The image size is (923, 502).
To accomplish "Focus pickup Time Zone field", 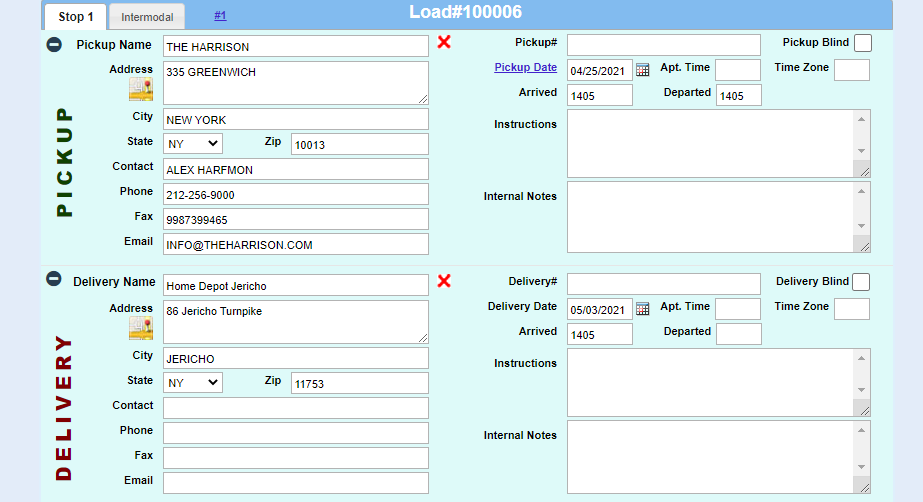I will coord(852,70).
